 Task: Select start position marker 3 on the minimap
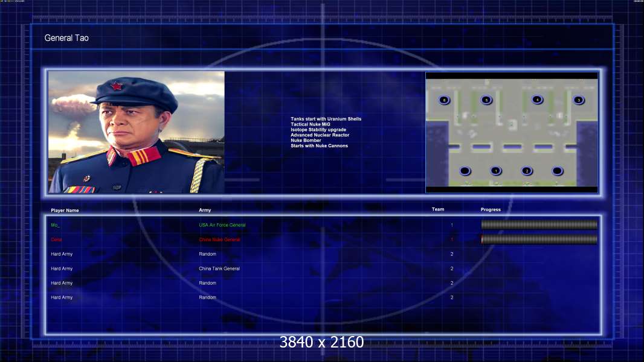pos(579,100)
